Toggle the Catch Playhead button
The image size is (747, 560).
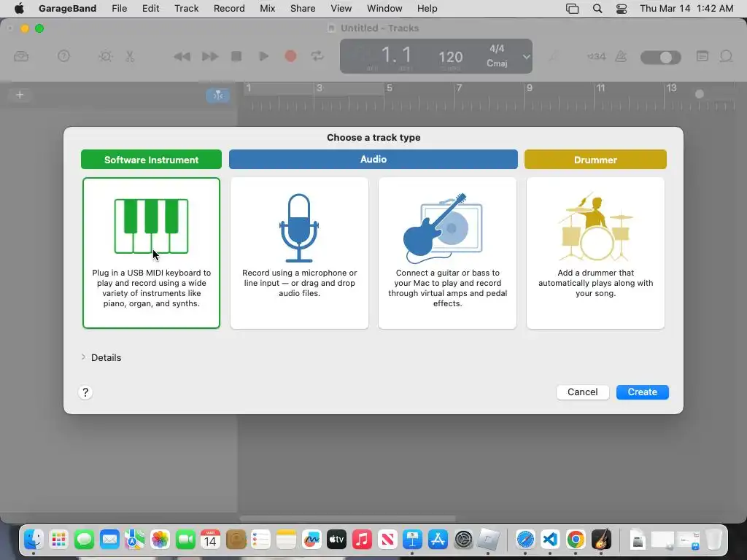pos(217,96)
